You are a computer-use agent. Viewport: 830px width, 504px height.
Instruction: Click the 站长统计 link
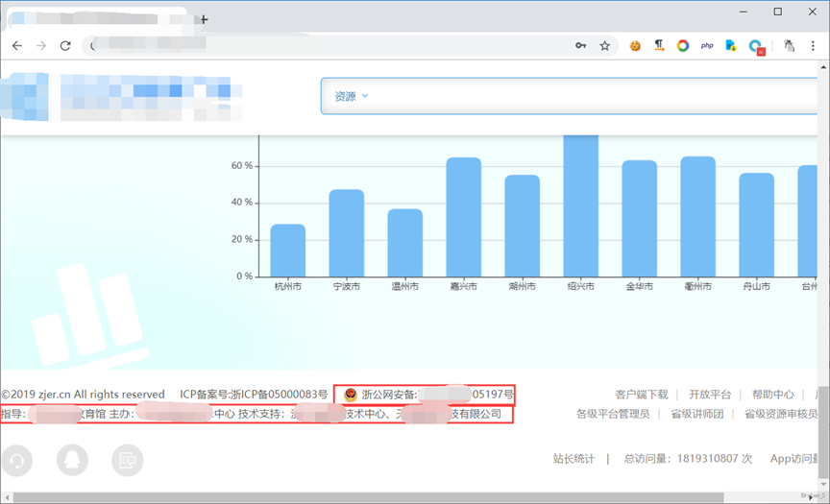pyautogui.click(x=574, y=459)
